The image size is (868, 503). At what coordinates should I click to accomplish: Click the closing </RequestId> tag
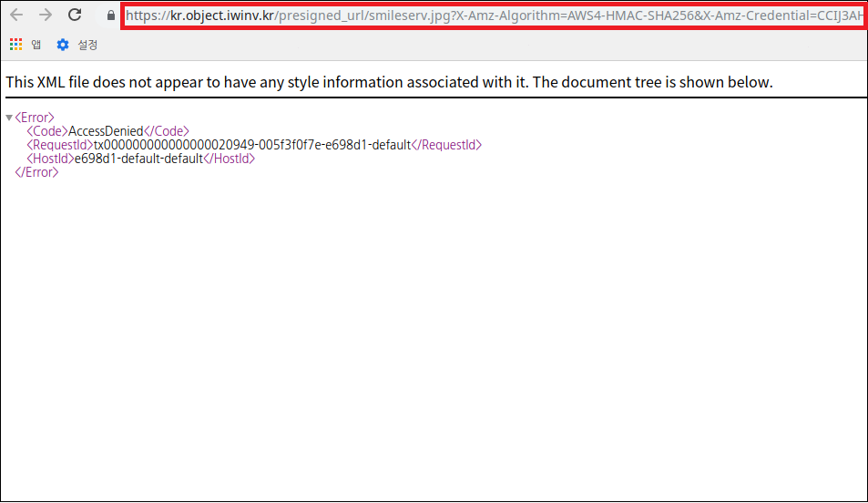446,145
